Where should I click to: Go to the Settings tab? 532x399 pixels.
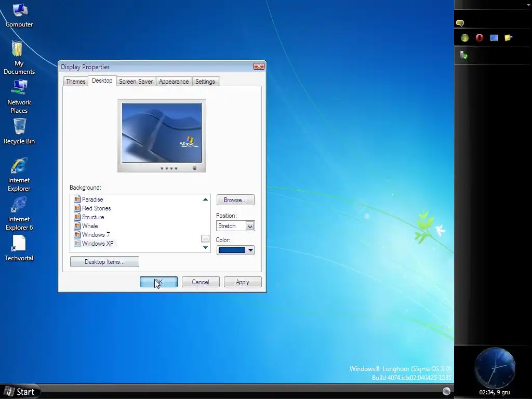tap(205, 82)
